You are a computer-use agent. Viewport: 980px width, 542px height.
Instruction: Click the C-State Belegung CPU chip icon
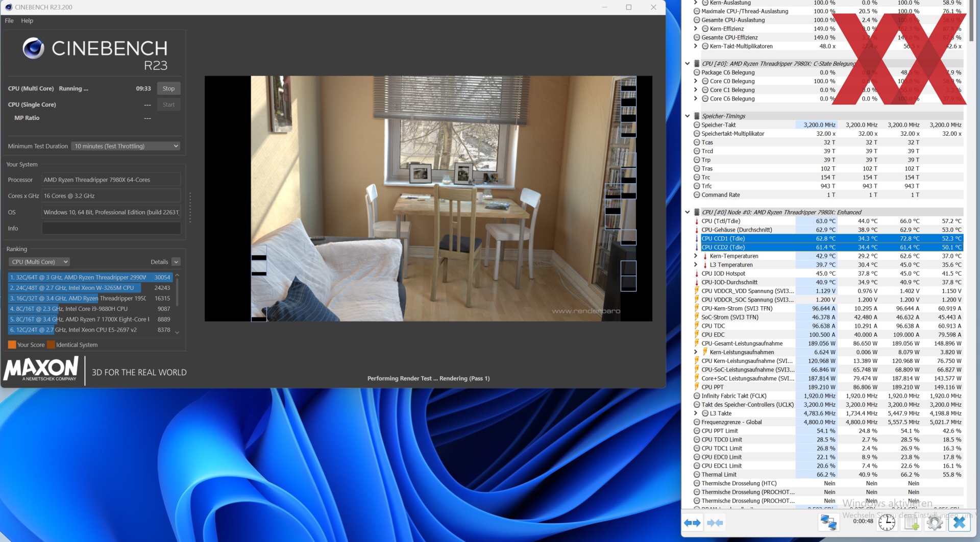(x=697, y=64)
